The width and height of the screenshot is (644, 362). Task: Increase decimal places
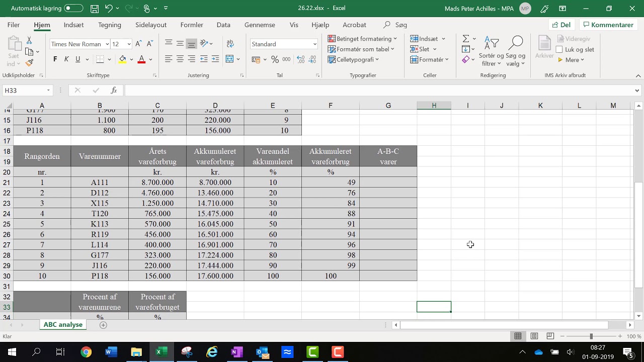[301, 59]
